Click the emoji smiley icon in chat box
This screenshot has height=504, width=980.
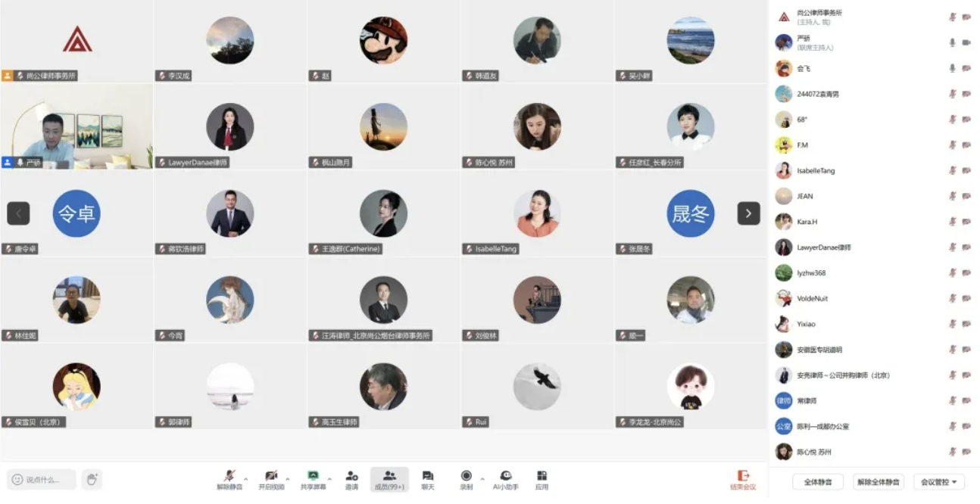tap(17, 479)
